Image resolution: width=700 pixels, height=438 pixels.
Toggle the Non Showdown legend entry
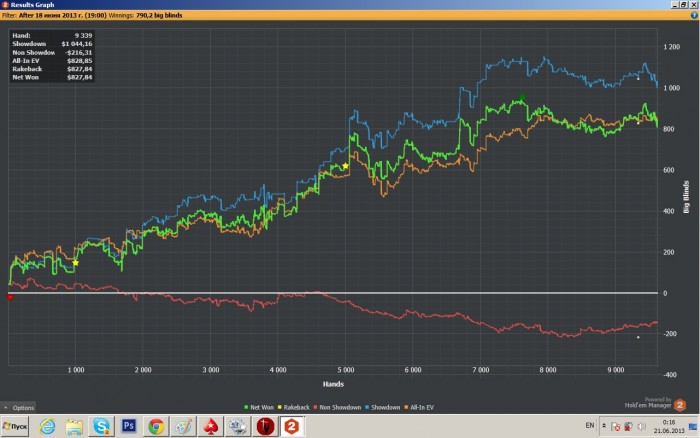pyautogui.click(x=338, y=407)
